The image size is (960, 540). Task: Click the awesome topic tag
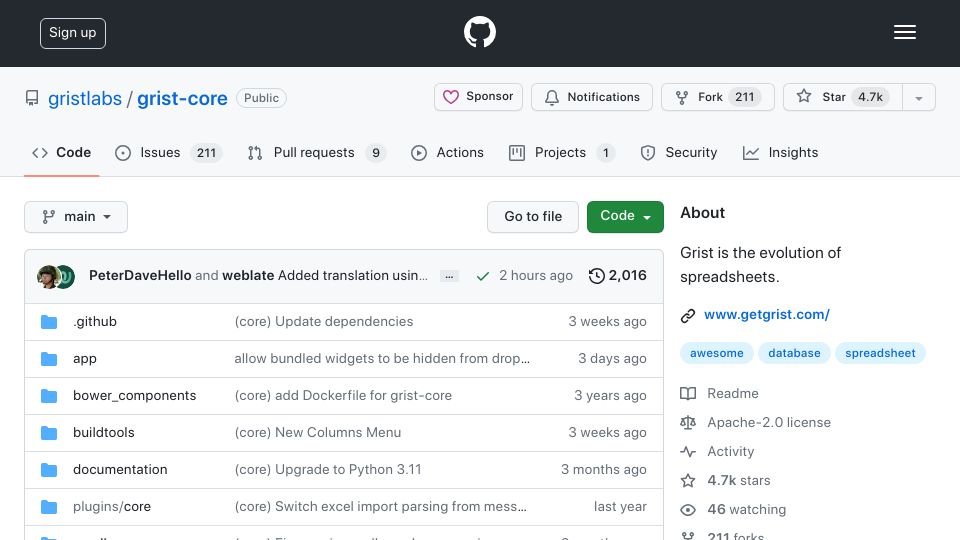716,353
